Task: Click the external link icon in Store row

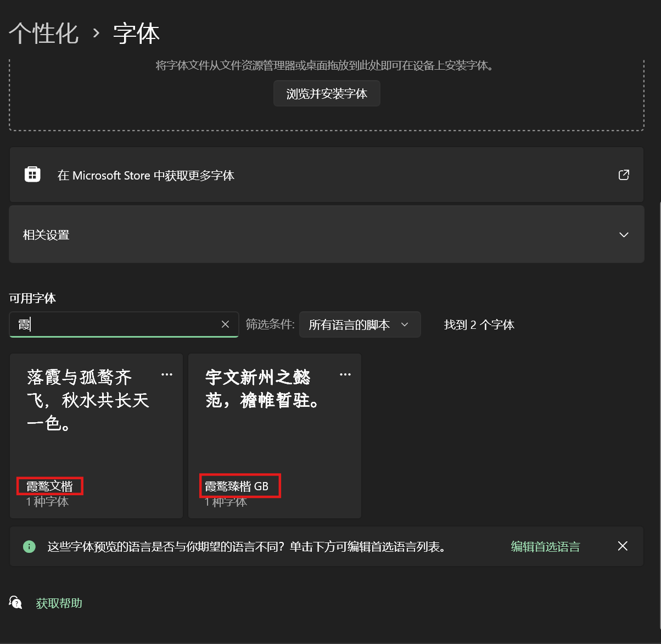Action: [x=624, y=175]
